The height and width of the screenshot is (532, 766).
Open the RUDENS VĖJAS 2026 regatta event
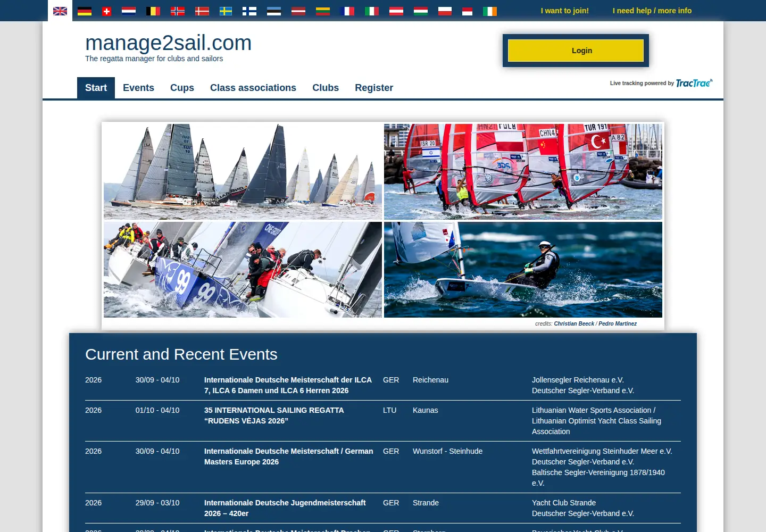coord(274,415)
